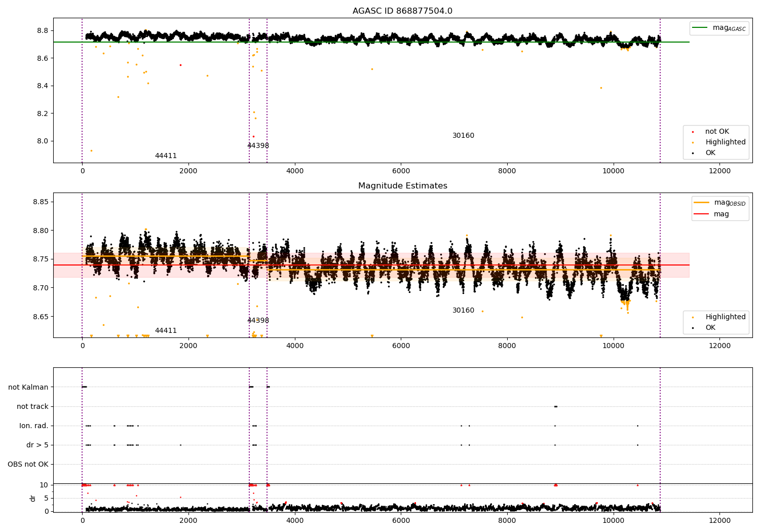Click the "dr" y-axis label
This screenshot has width=760, height=532.
point(33,498)
